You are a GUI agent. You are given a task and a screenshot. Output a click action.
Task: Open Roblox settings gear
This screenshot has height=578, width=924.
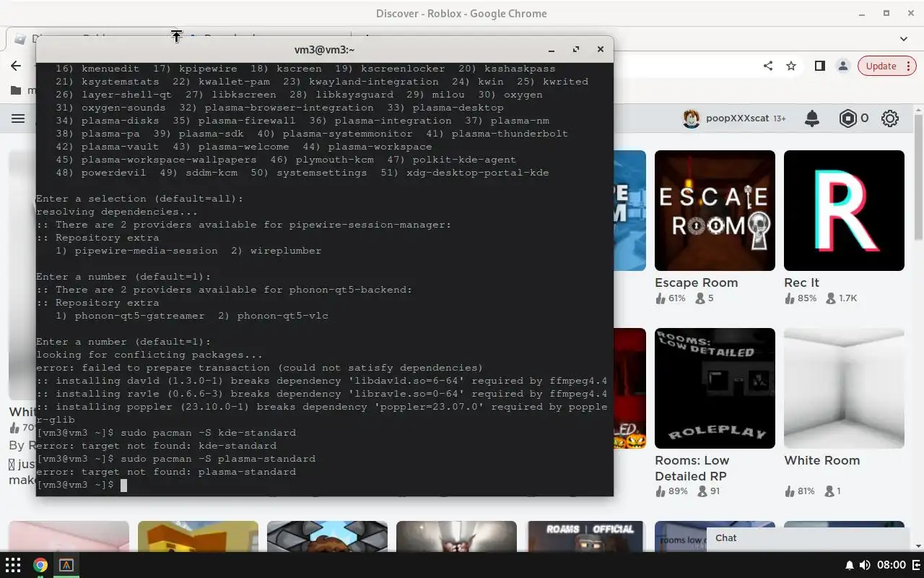click(890, 118)
